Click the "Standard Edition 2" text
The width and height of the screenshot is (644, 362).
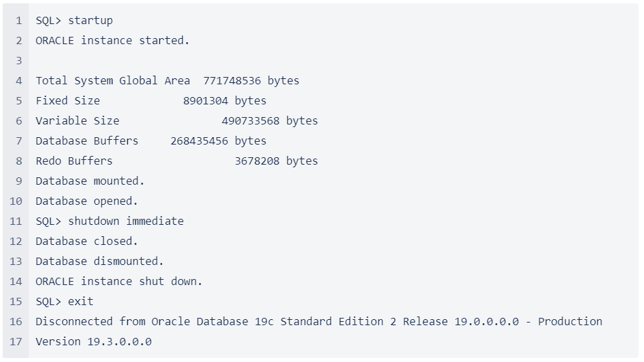(x=338, y=322)
